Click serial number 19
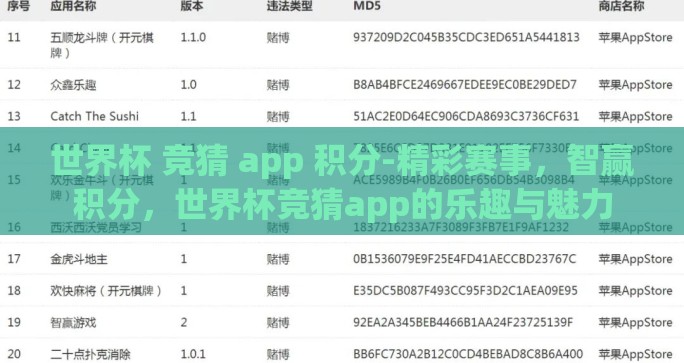This screenshot has width=684, height=363. coord(14,323)
